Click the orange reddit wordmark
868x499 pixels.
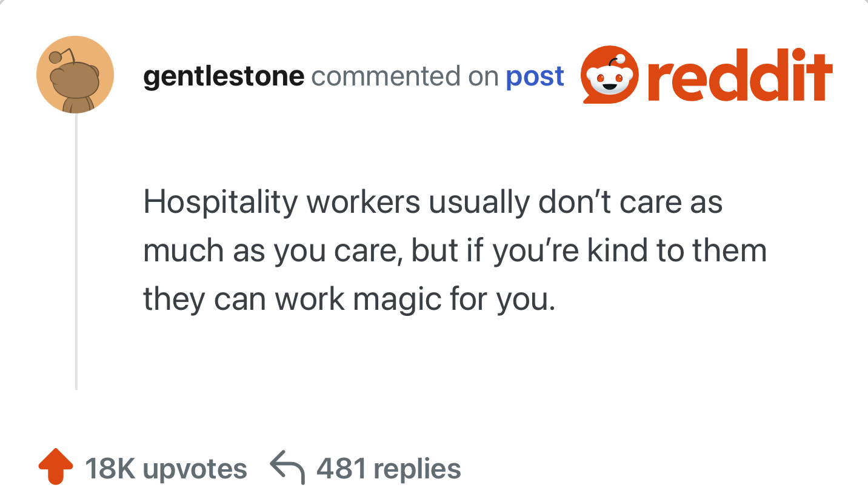tap(739, 78)
